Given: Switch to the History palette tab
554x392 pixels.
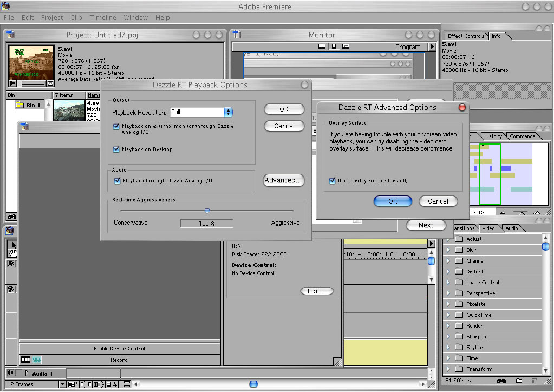Looking at the screenshot, I should (x=493, y=136).
